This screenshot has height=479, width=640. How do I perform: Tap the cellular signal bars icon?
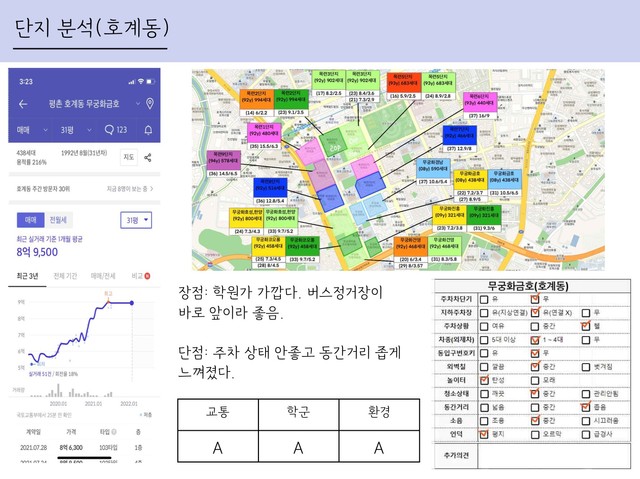point(131,82)
